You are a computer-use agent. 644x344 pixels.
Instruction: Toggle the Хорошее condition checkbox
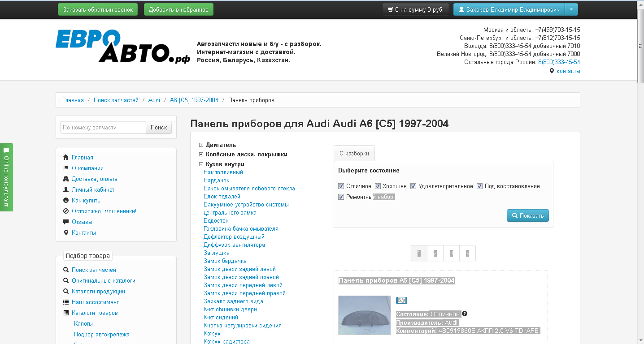[378, 186]
